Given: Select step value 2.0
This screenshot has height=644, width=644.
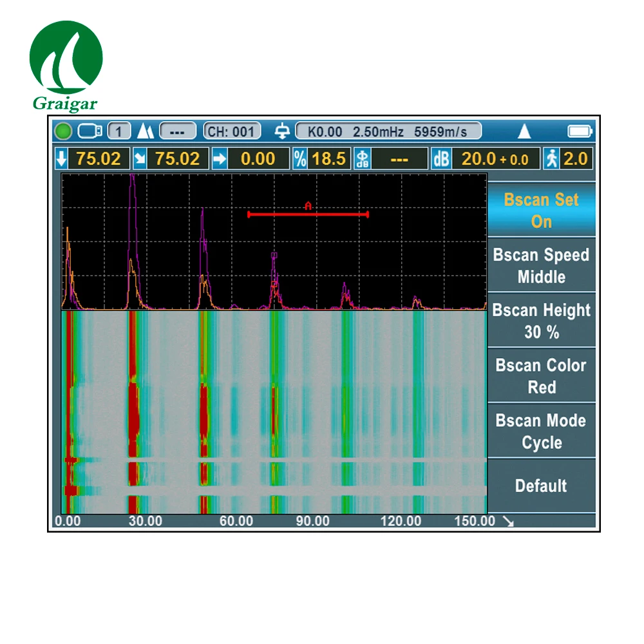Looking at the screenshot, I should pyautogui.click(x=576, y=158).
